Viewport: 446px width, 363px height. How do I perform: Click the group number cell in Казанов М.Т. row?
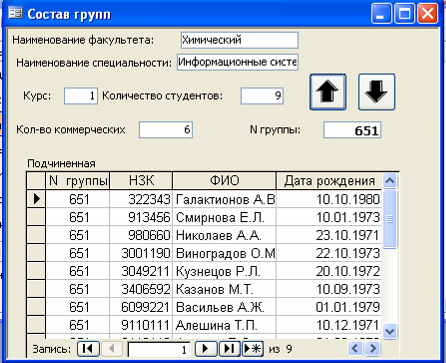[x=78, y=289]
